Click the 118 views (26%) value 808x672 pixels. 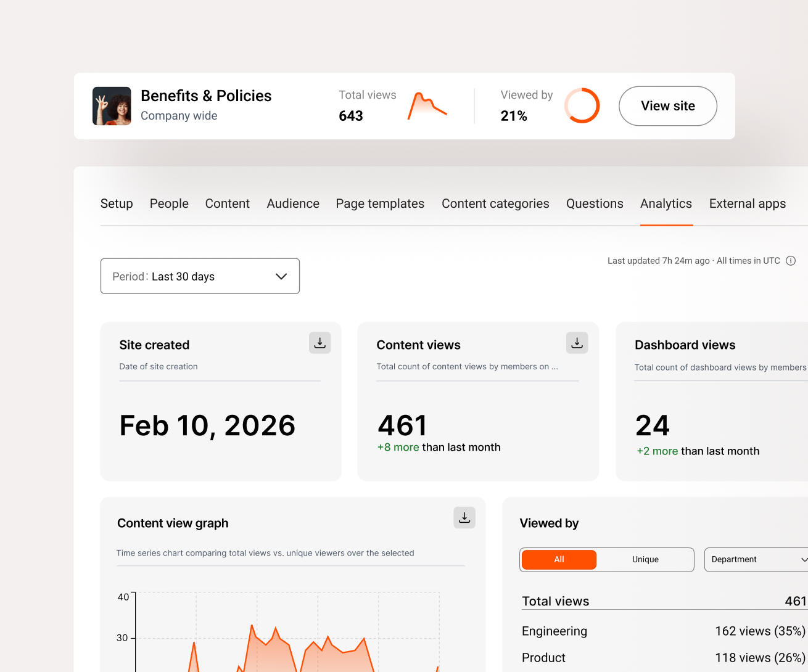760,658
